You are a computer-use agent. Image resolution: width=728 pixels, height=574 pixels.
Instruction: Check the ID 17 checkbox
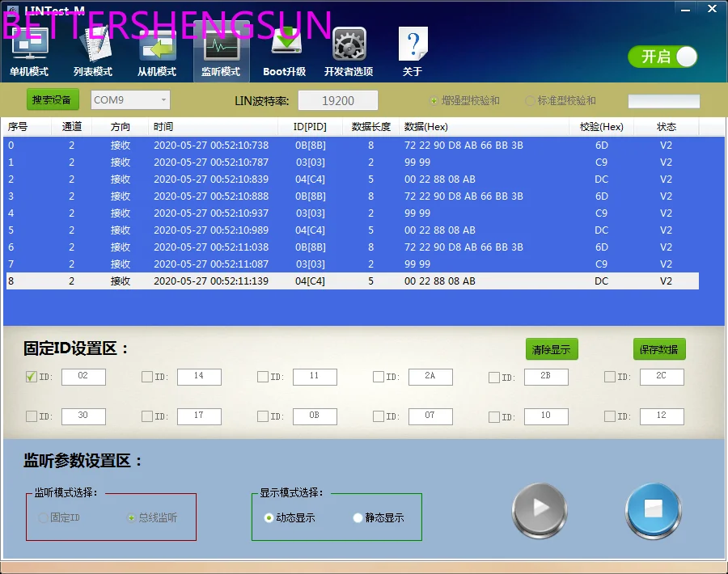(x=146, y=416)
